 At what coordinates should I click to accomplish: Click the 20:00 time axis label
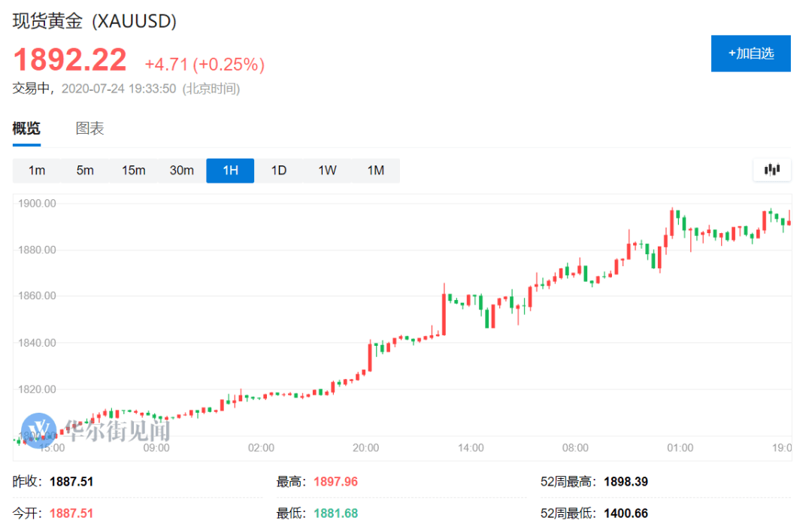click(365, 448)
